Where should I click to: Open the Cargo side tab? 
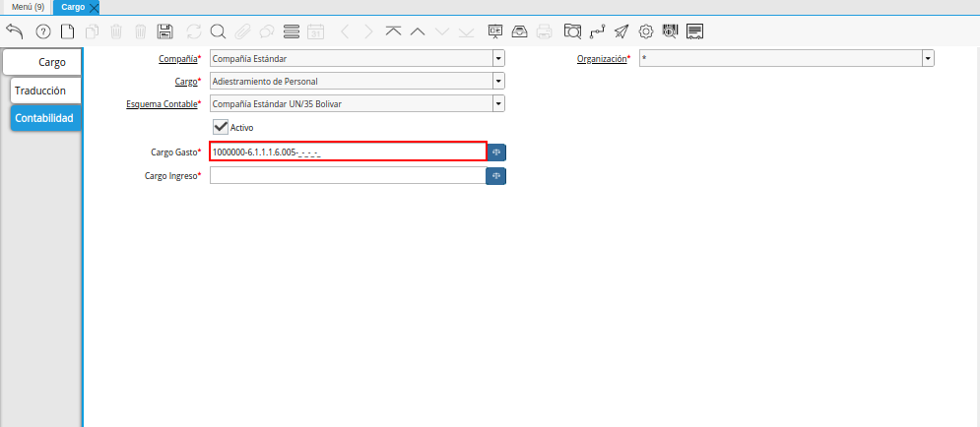coord(42,62)
